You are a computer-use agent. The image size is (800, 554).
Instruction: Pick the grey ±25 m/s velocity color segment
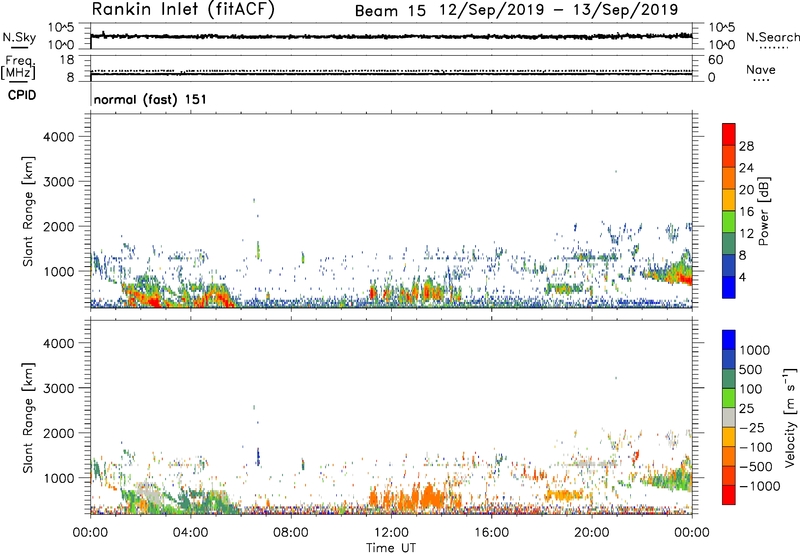(x=729, y=417)
